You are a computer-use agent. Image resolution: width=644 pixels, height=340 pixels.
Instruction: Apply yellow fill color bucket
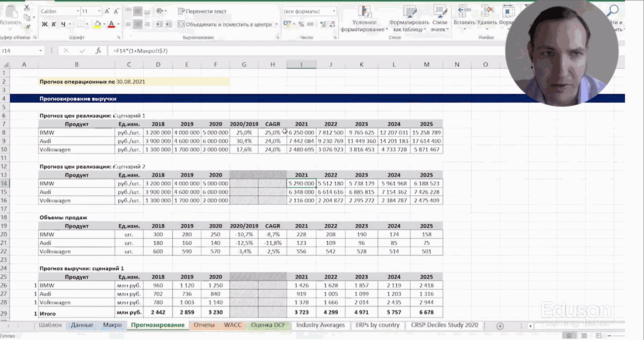pyautogui.click(x=97, y=24)
